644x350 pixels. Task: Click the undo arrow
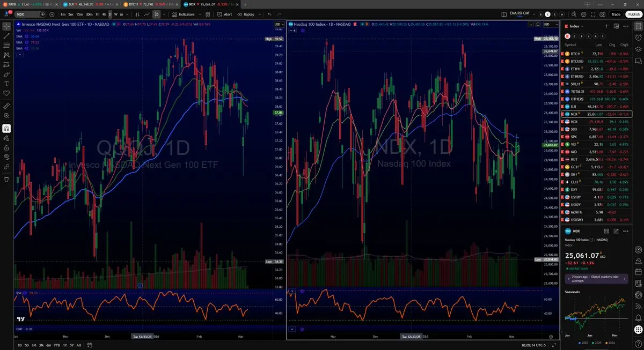(x=269, y=14)
